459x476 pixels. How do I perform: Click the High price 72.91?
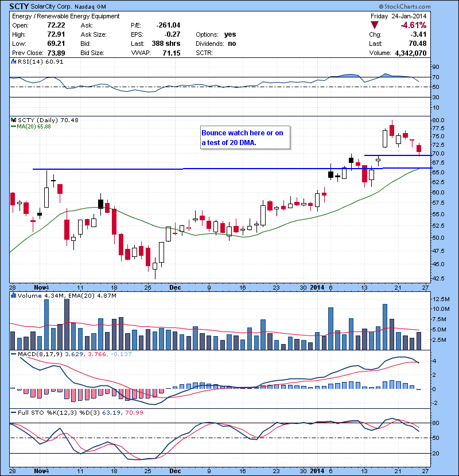pos(56,34)
